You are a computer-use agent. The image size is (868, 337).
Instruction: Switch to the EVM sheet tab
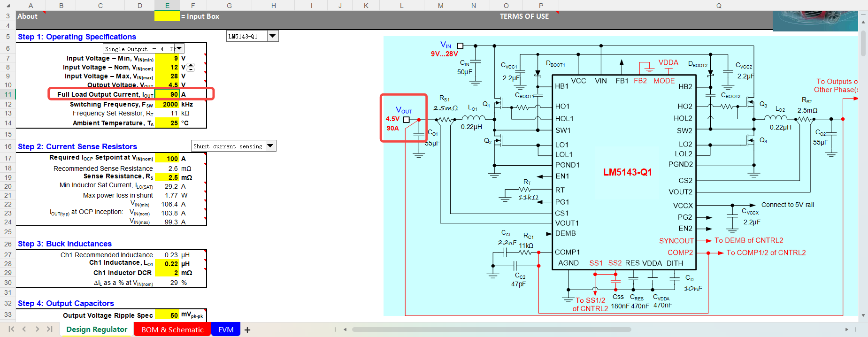[x=226, y=329]
